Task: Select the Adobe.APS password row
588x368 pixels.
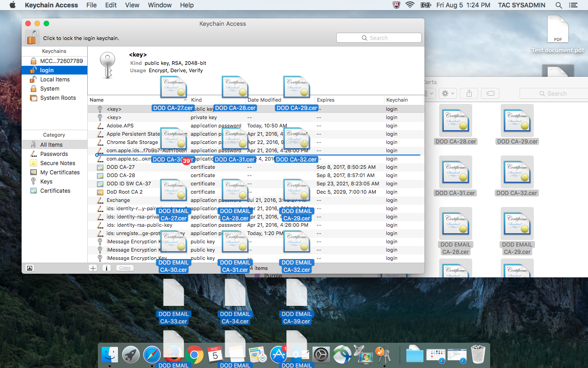Action: point(256,126)
